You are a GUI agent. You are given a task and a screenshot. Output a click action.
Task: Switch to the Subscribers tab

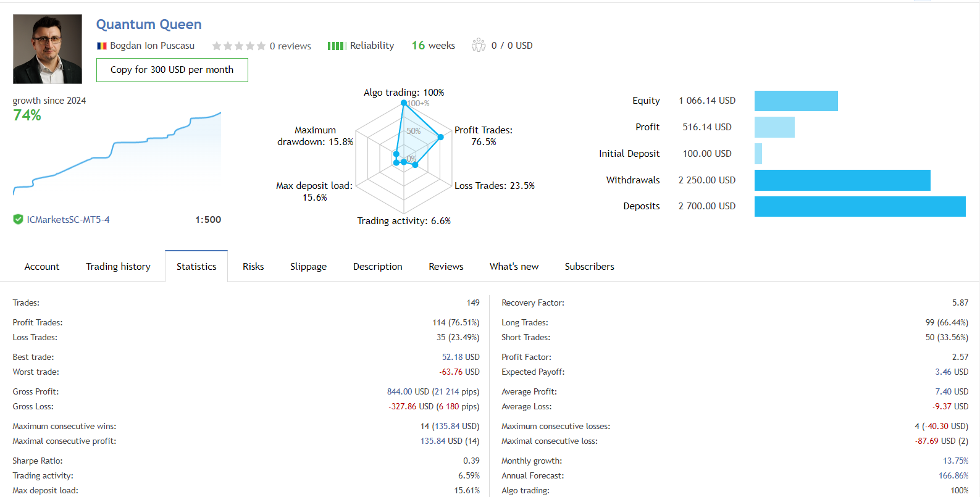coord(589,267)
